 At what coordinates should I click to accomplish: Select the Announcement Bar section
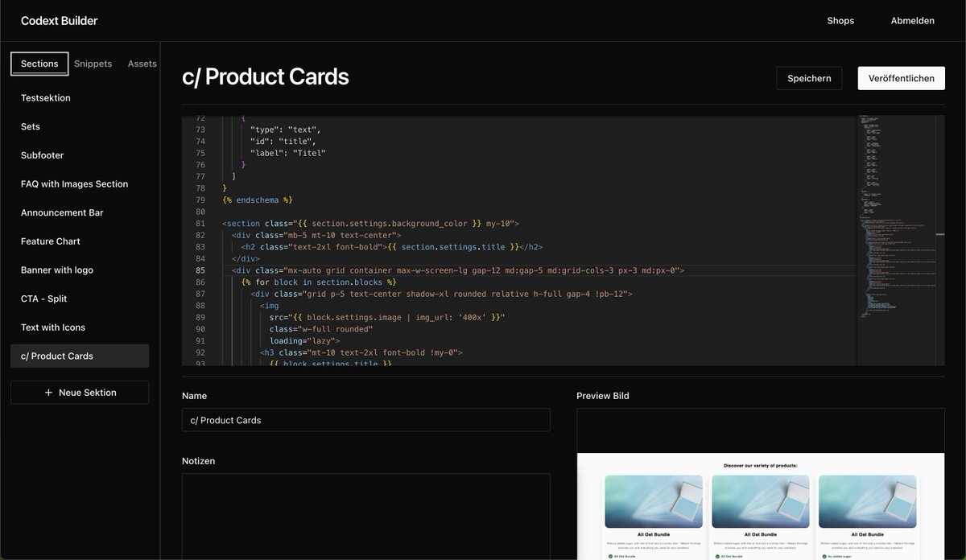[x=80, y=212]
